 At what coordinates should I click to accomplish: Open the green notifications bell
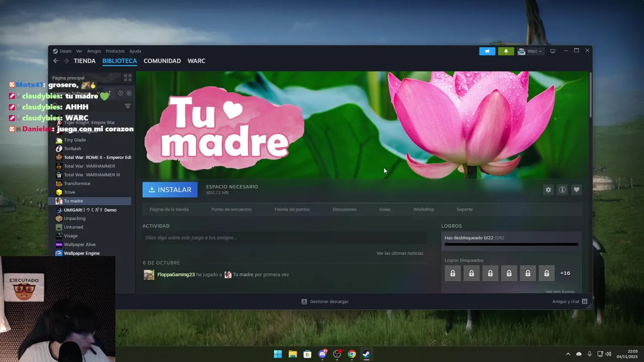point(506,51)
